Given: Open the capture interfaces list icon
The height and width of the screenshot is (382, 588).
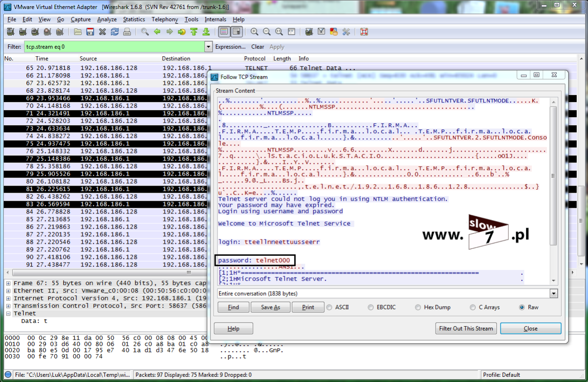Looking at the screenshot, I should point(10,32).
